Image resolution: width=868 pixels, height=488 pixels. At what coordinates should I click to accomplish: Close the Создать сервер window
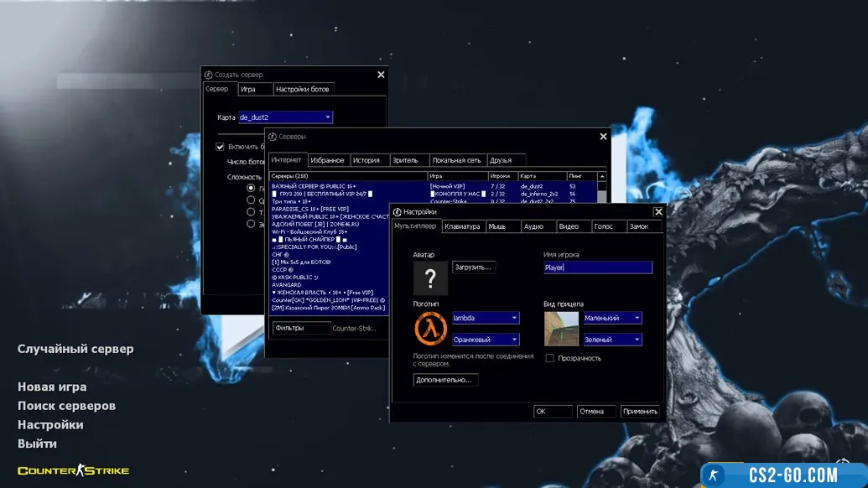point(381,75)
